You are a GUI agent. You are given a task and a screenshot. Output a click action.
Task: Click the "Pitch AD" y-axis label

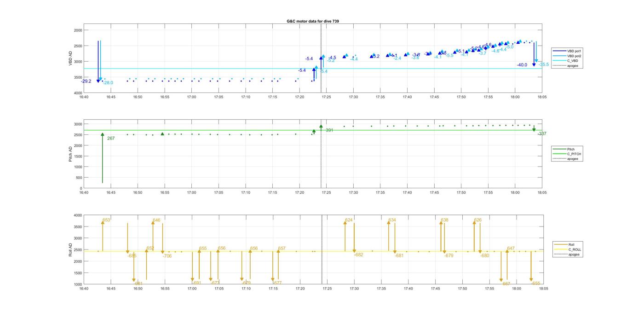[x=70, y=155]
